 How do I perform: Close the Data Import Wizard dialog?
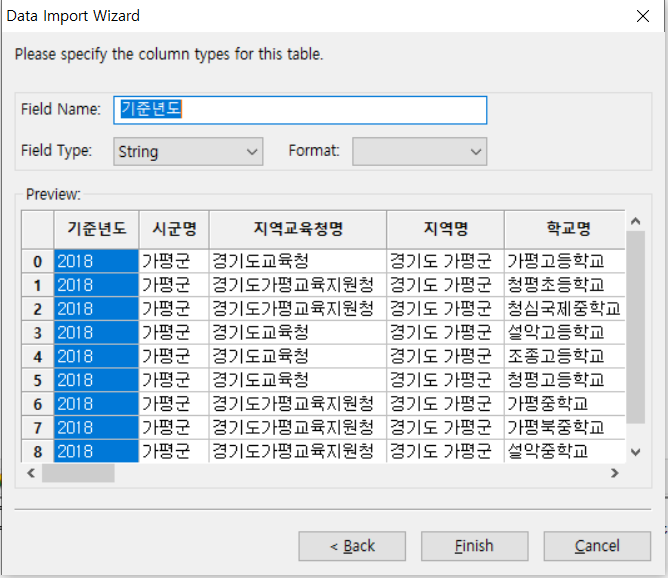click(x=642, y=16)
